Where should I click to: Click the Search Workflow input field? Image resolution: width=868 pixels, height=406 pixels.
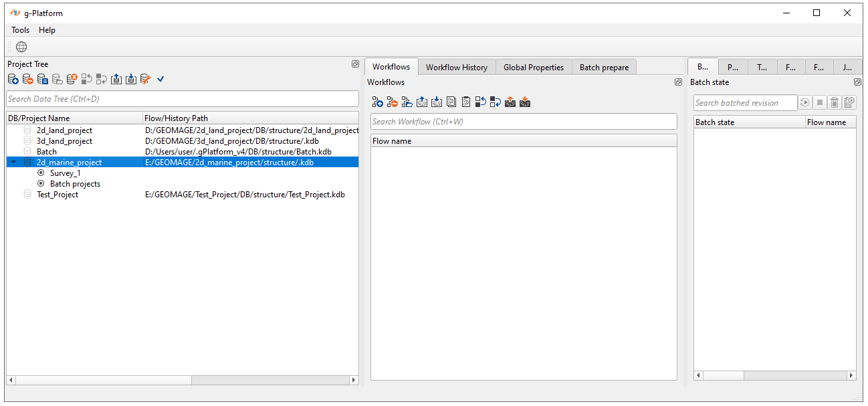pyautogui.click(x=524, y=122)
